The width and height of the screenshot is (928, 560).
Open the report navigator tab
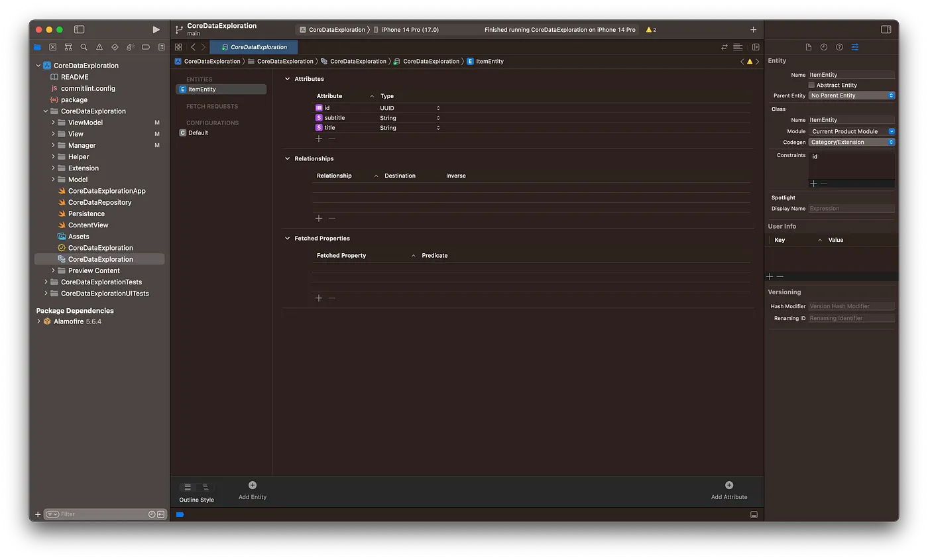[x=161, y=47]
